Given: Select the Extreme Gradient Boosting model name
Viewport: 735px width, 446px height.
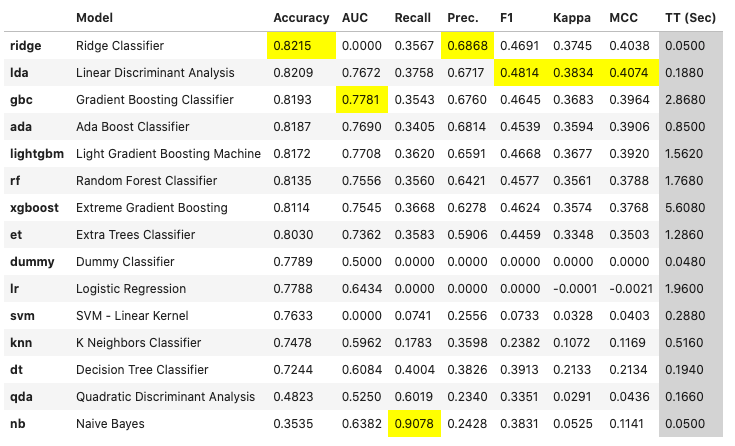Looking at the screenshot, I should [x=151, y=207].
